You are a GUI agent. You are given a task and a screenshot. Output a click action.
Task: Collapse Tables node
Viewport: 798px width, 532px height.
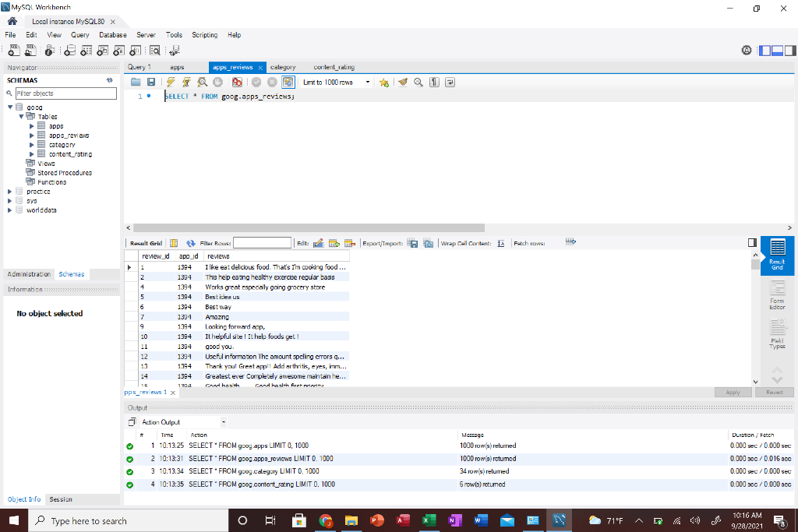click(x=21, y=117)
